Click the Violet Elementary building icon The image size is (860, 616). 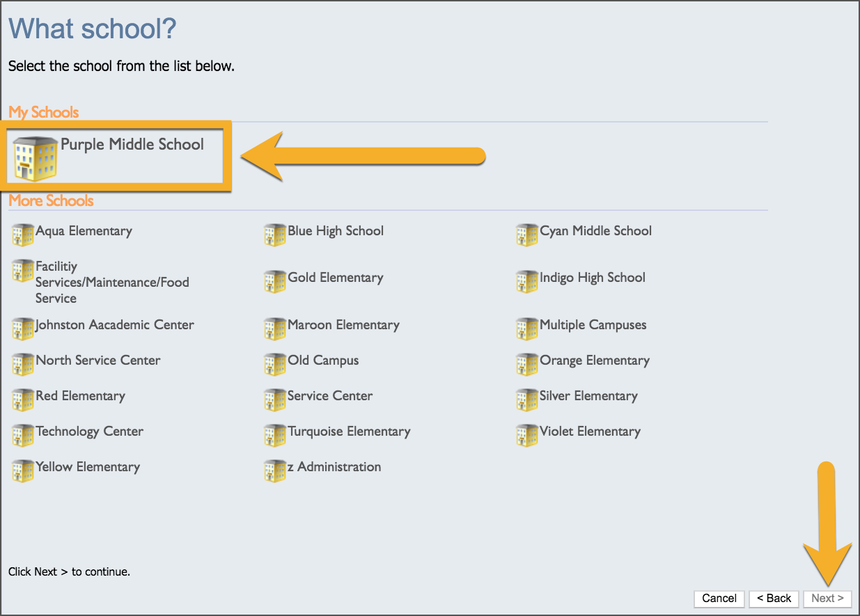(527, 435)
